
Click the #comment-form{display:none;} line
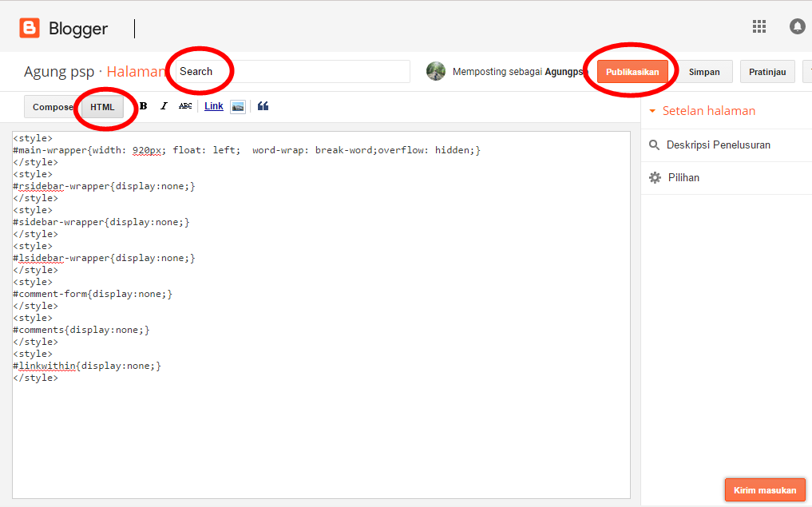tap(93, 294)
